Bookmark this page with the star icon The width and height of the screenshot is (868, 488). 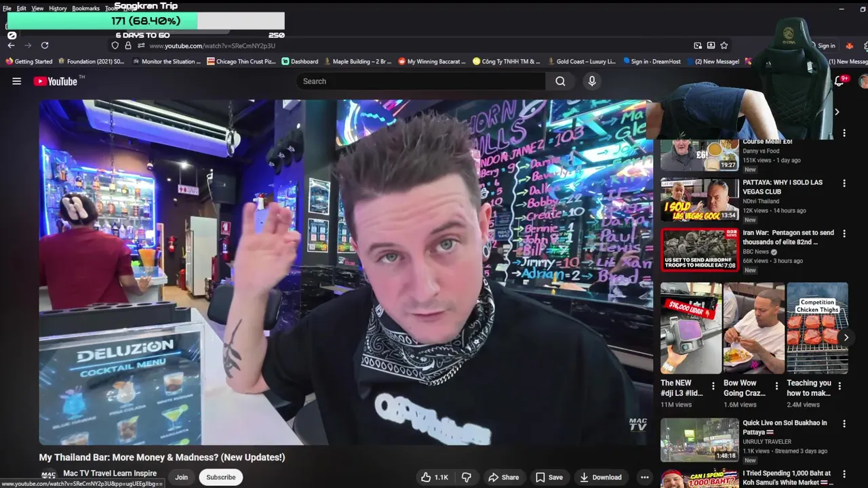click(724, 45)
